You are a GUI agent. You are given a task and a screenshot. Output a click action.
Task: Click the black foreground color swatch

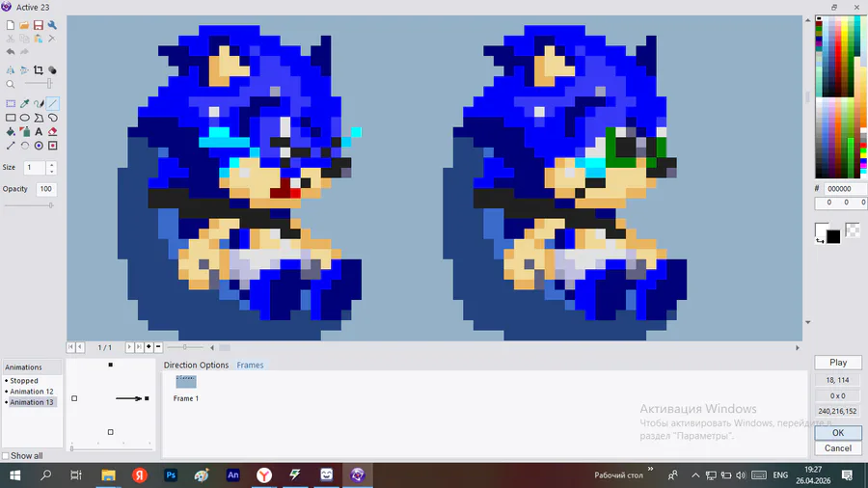point(833,237)
